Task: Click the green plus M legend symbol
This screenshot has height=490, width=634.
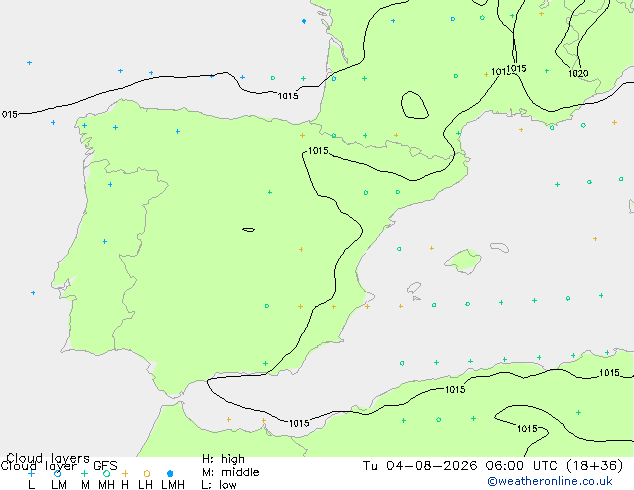Action: coord(84,473)
